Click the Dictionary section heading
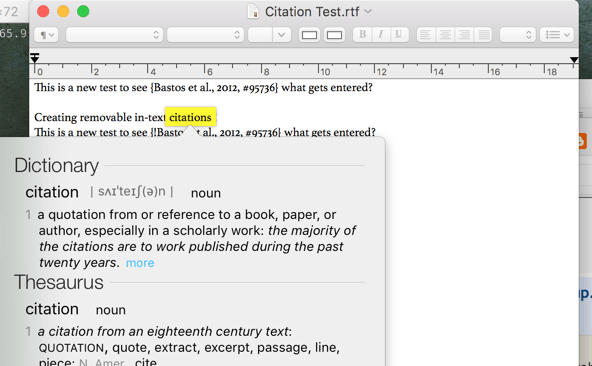Viewport: 592px width, 366px height. click(57, 165)
